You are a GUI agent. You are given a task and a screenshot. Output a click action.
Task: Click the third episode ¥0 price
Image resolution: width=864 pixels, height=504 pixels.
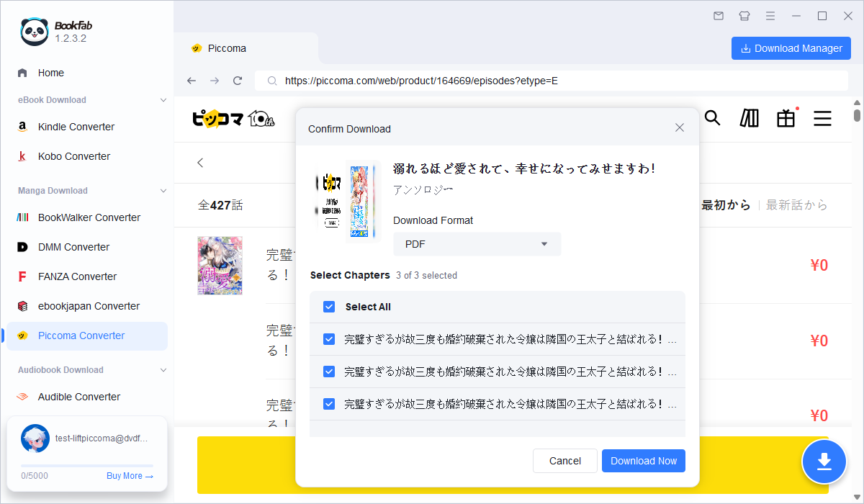pos(819,415)
